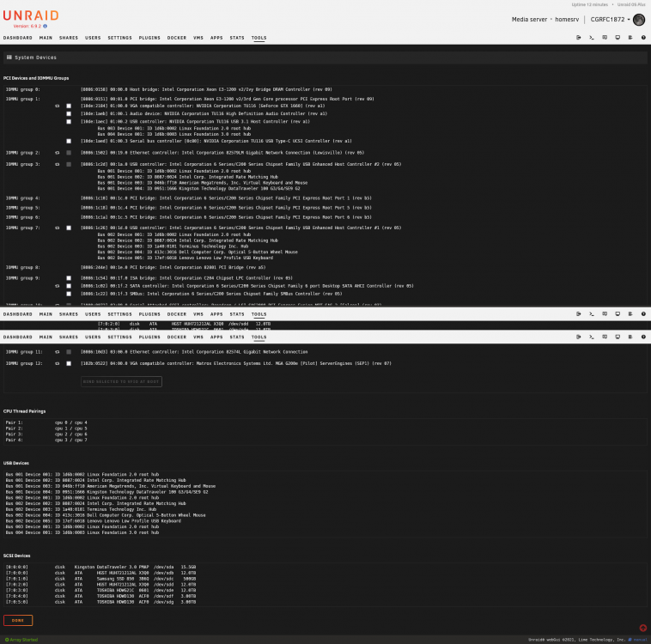
Task: Open the terminal icon in the top header
Action: pyautogui.click(x=591, y=38)
